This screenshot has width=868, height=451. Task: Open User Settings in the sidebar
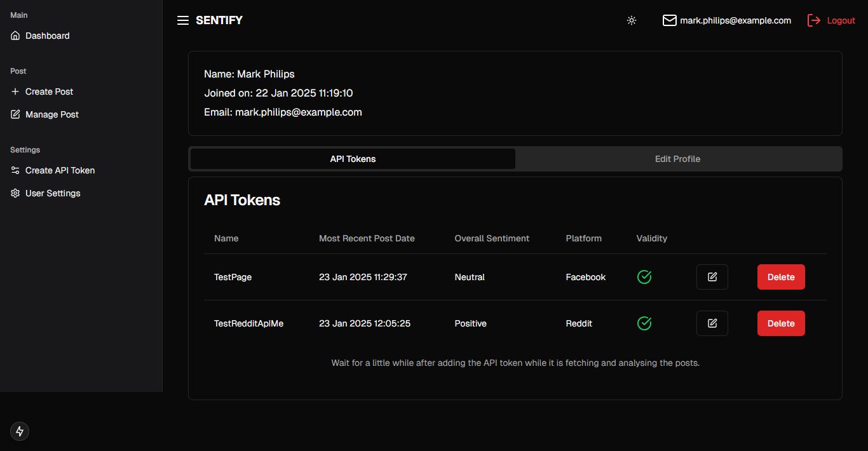pyautogui.click(x=53, y=193)
